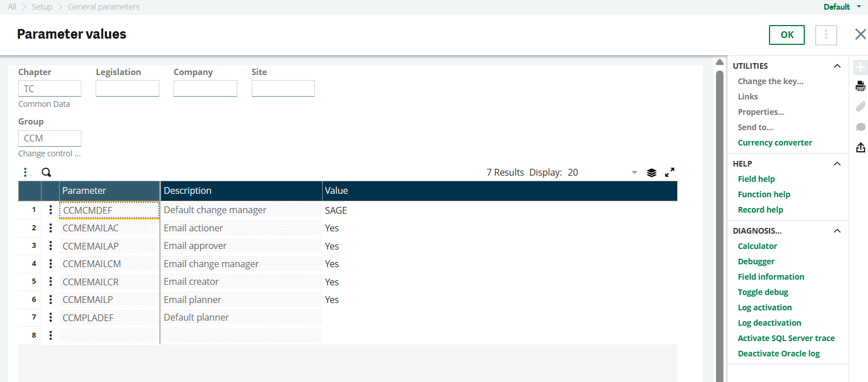This screenshot has height=382, width=868.
Task: Click the print icon in right sidebar
Action: [860, 86]
